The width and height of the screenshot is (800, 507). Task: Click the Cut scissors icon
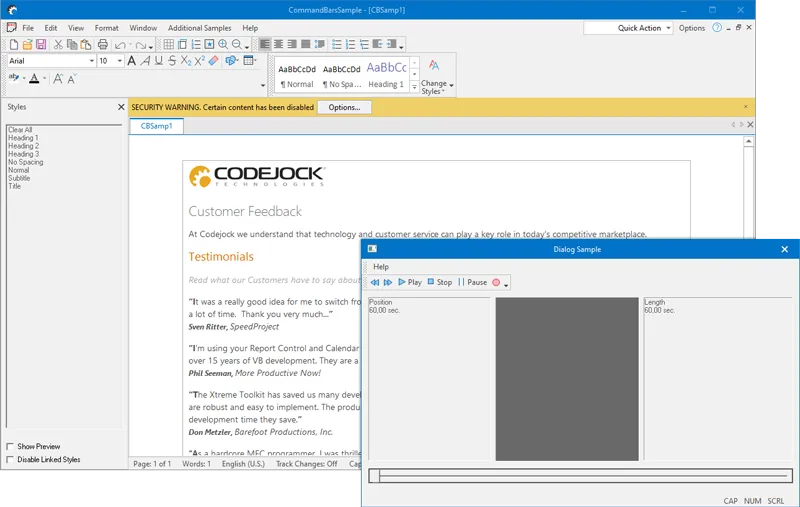tap(58, 44)
